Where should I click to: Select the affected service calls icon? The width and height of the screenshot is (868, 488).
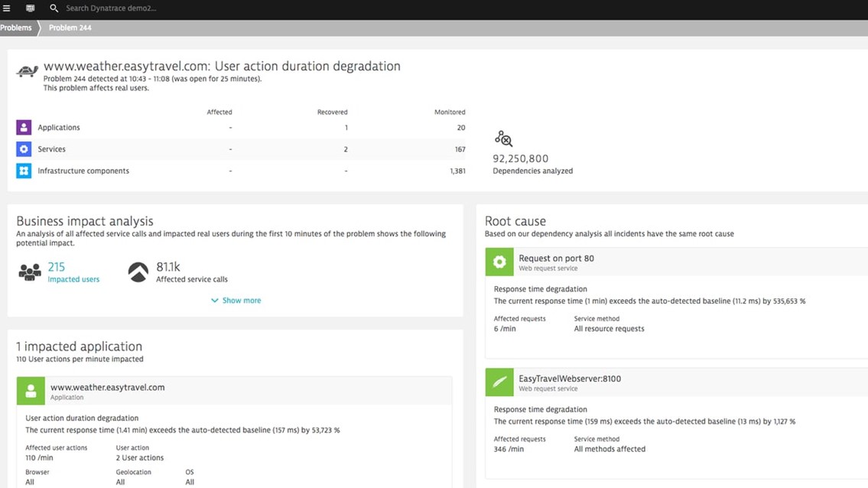click(x=138, y=272)
